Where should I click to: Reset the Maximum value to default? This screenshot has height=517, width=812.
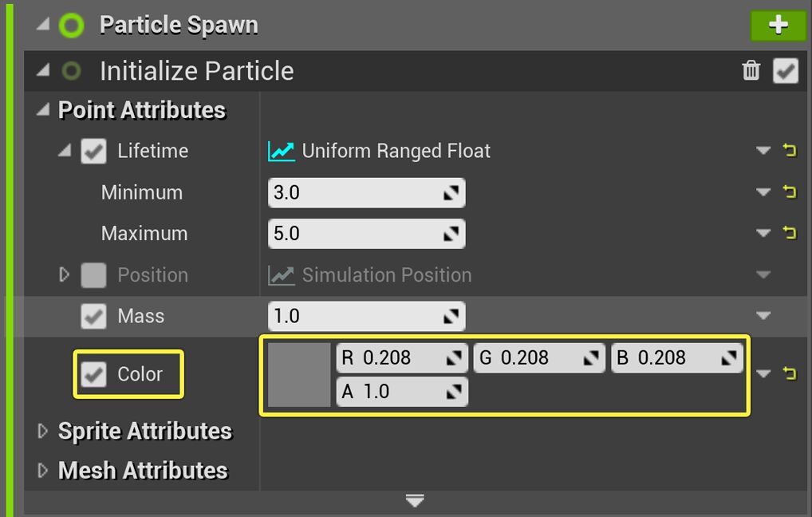click(x=790, y=234)
